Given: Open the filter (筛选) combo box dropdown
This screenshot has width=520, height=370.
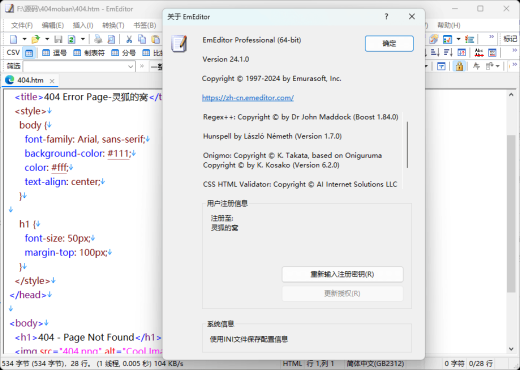Looking at the screenshot, I should click(x=130, y=66).
